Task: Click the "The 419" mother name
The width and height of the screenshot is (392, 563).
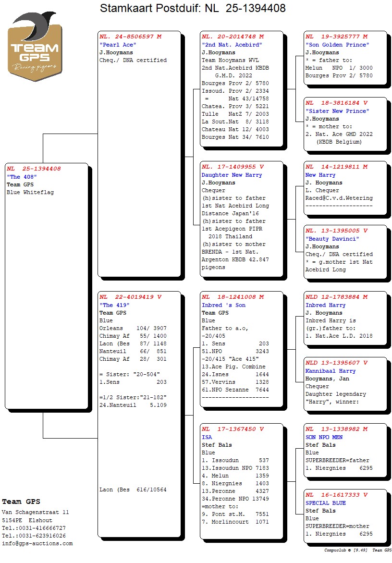Action: click(114, 305)
